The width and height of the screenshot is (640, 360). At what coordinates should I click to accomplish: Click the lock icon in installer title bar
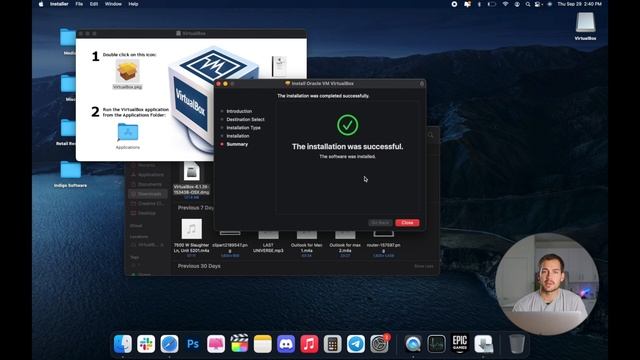[422, 83]
